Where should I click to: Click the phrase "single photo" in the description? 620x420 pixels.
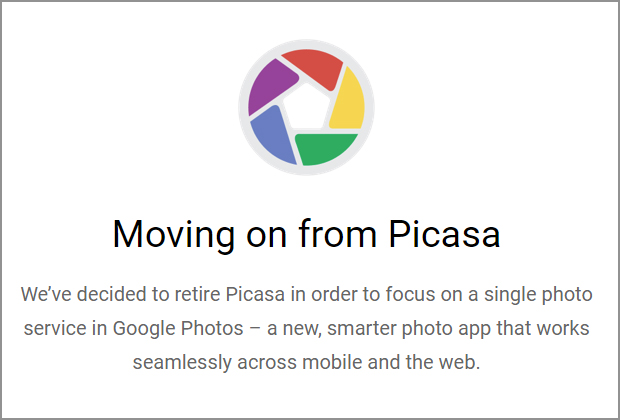click(x=538, y=295)
